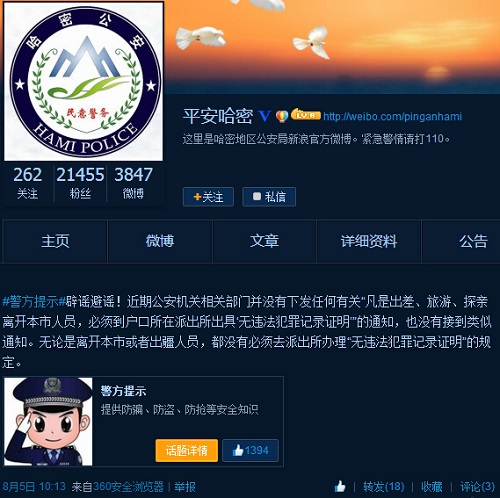Open 评论(3) comments link
Viewport: 500px width, 498px height.
coord(477,487)
